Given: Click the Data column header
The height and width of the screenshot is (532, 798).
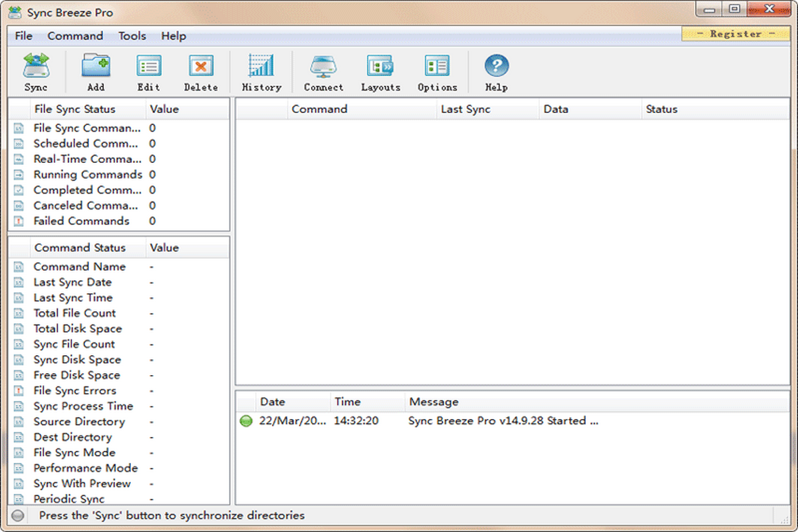Looking at the screenshot, I should point(591,110).
